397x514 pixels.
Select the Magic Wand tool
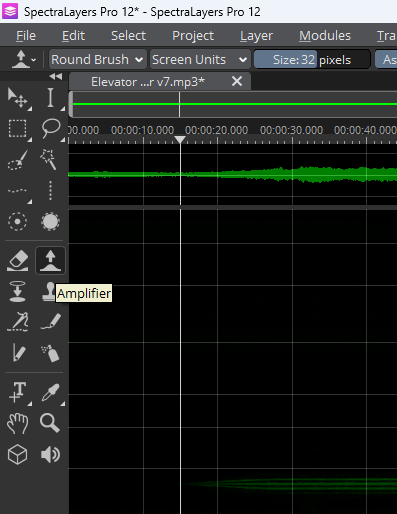point(49,159)
